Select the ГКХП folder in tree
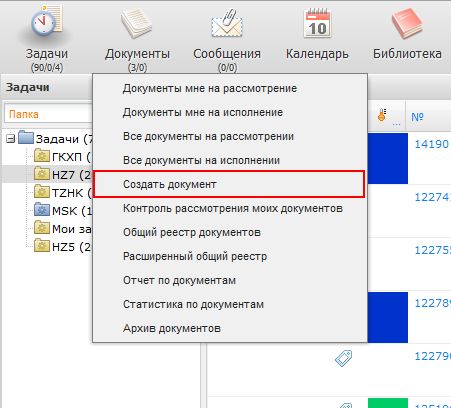451x408 pixels. (x=63, y=156)
